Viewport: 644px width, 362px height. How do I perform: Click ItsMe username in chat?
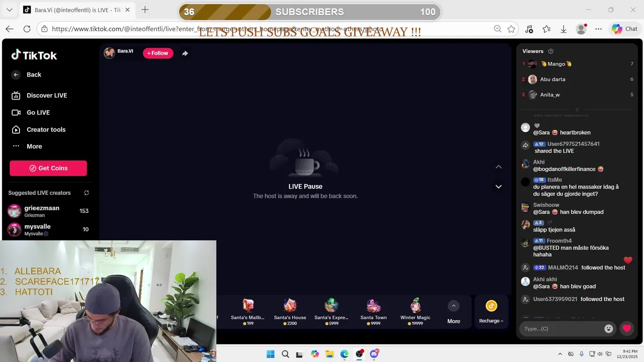[554, 180]
